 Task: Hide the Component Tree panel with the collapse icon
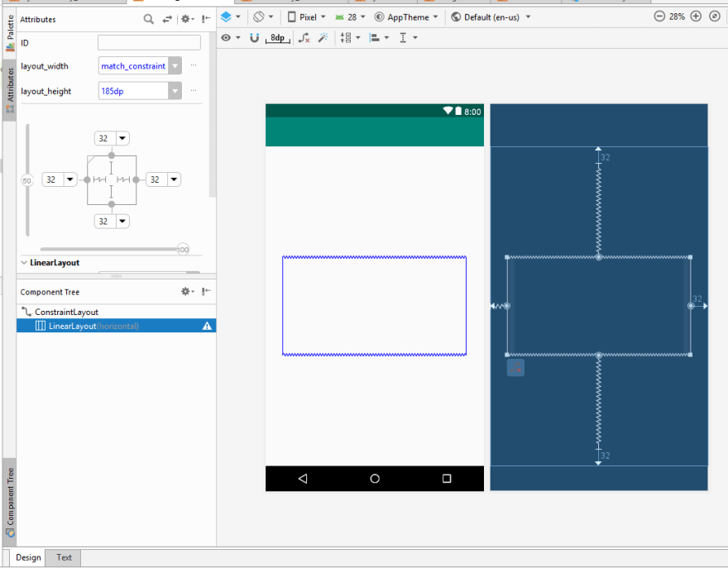point(206,291)
